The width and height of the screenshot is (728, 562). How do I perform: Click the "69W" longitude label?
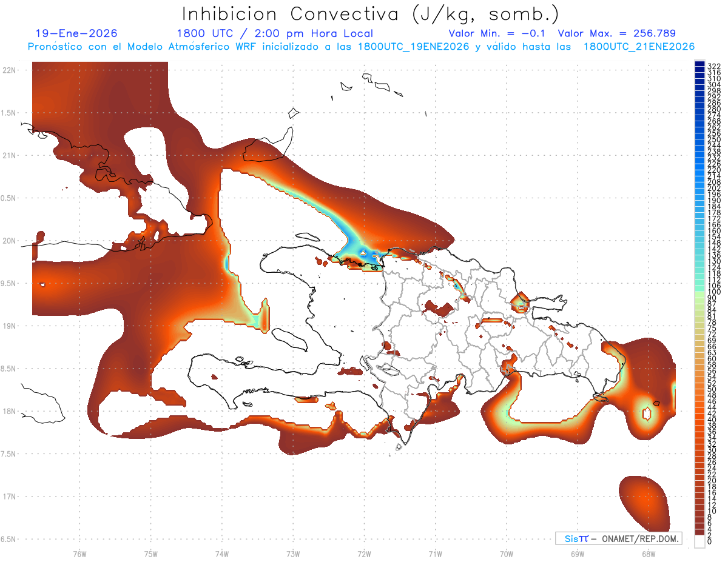[578, 554]
